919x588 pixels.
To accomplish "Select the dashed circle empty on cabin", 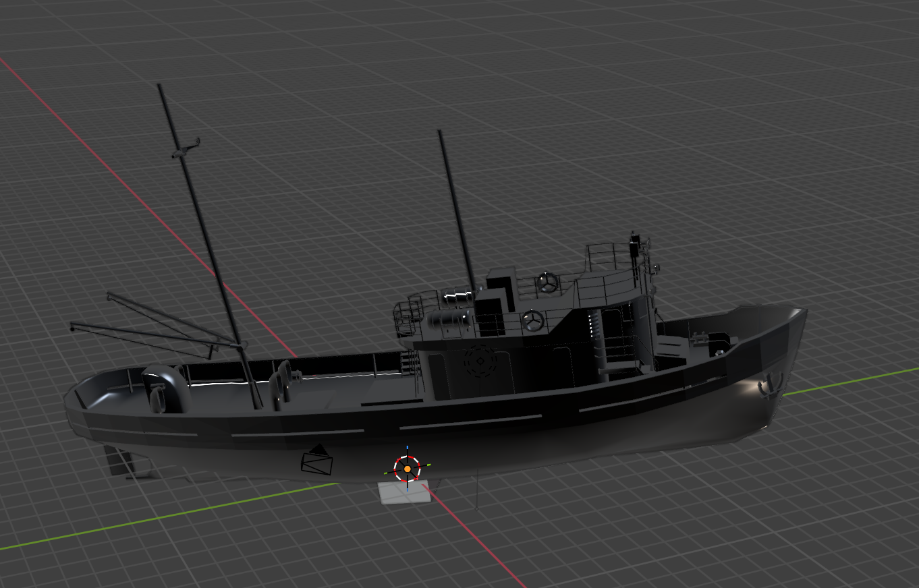I will tap(480, 361).
